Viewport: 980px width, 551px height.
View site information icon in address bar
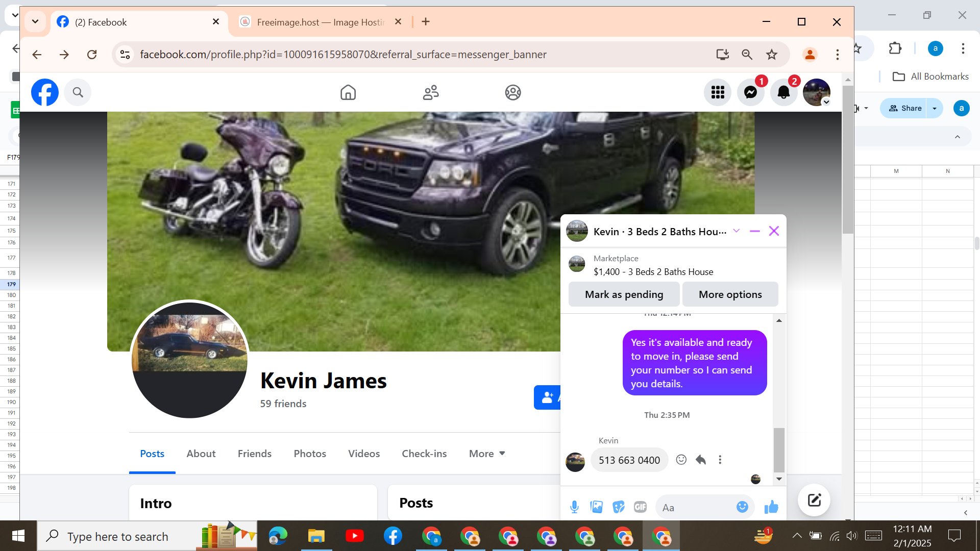pyautogui.click(x=125, y=55)
